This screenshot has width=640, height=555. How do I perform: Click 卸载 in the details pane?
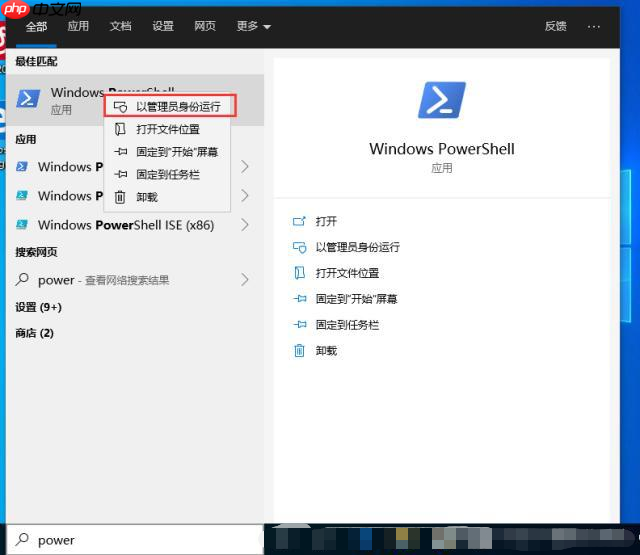326,351
